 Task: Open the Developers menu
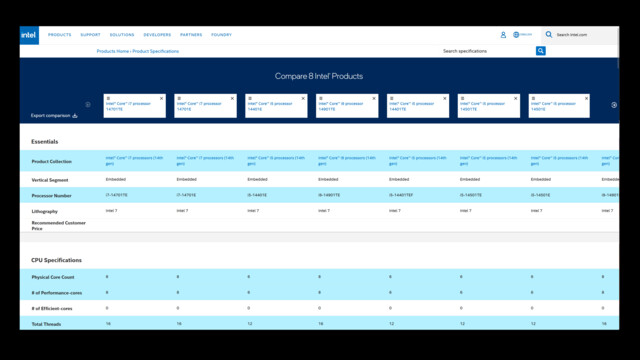pyautogui.click(x=157, y=35)
